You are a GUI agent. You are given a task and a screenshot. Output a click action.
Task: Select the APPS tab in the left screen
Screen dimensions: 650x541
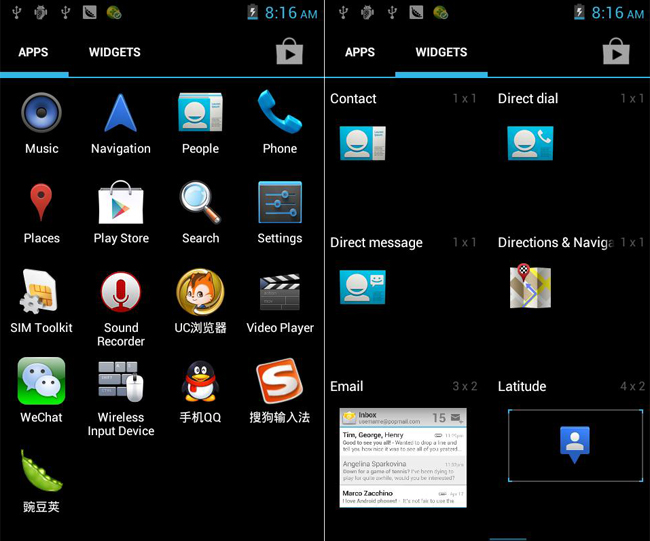(34, 52)
